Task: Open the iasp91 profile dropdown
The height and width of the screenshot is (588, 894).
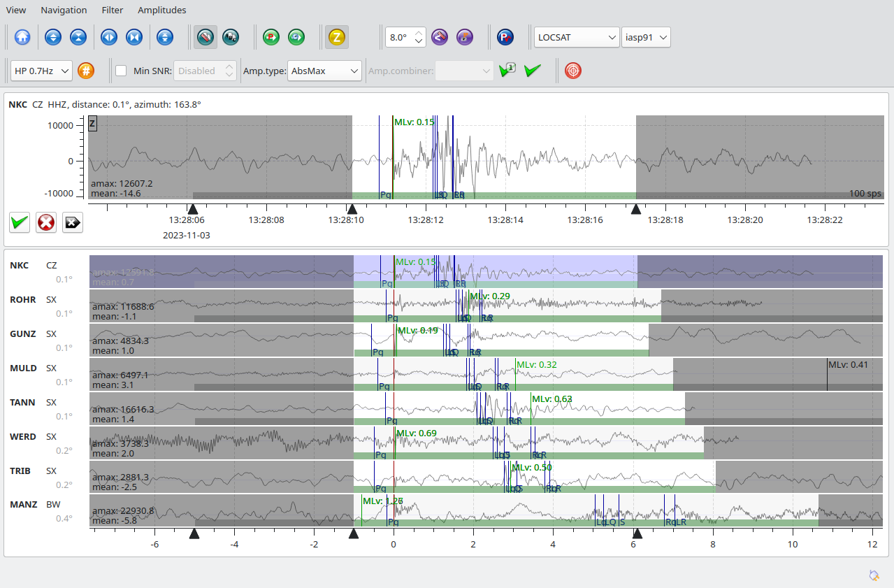Action: [646, 37]
